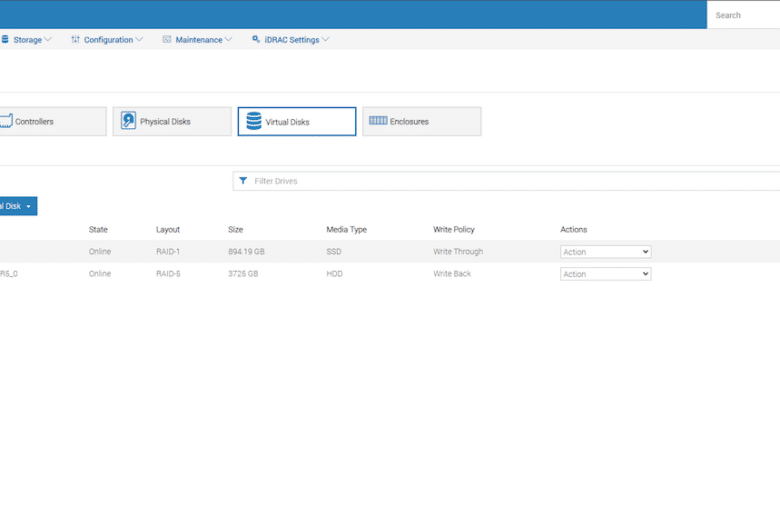This screenshot has height=516, width=780.
Task: Open the Maintenance menu
Action: coord(197,40)
